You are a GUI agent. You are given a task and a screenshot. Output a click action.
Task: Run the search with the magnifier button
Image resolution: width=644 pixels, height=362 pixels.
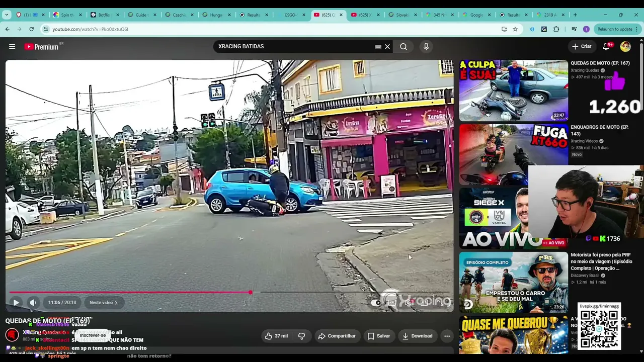[404, 47]
